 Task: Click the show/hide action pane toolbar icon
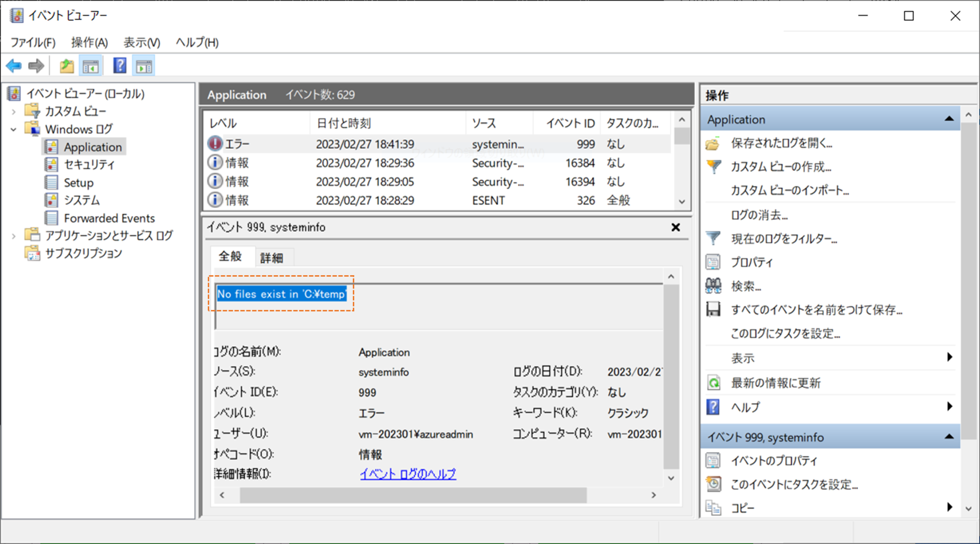(x=144, y=66)
